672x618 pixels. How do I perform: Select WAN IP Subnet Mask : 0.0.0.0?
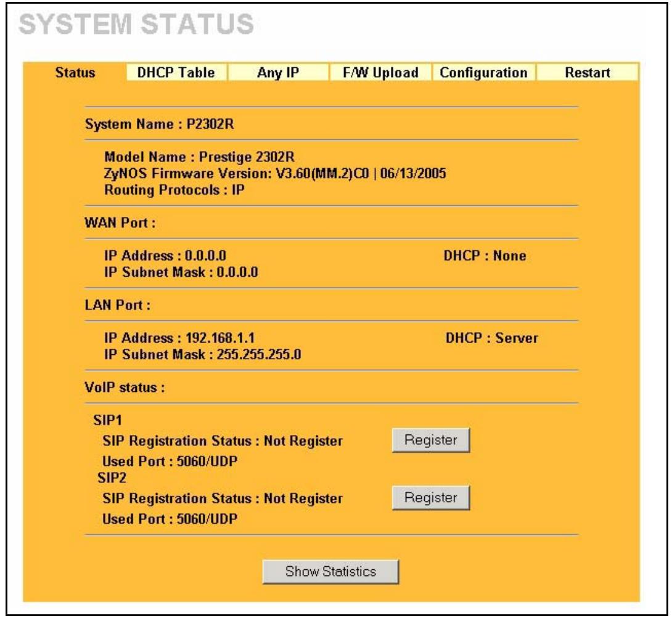click(x=181, y=272)
